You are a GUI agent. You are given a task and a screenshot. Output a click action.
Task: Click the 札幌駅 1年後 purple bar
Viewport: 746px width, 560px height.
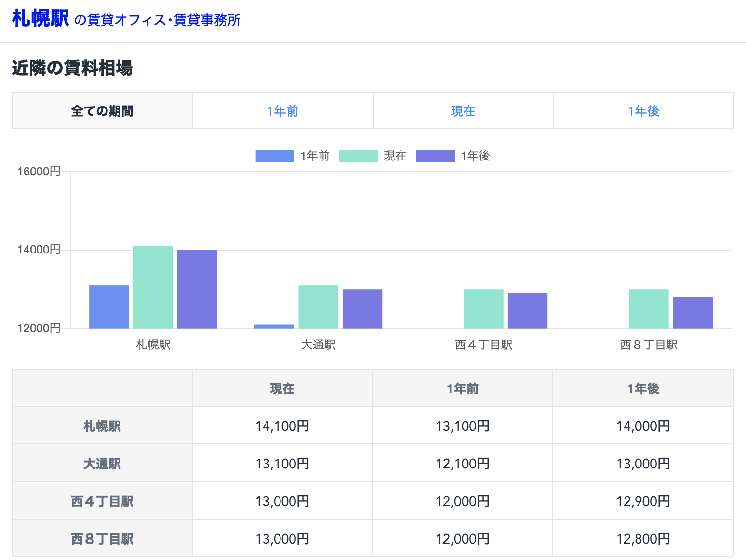(x=197, y=289)
